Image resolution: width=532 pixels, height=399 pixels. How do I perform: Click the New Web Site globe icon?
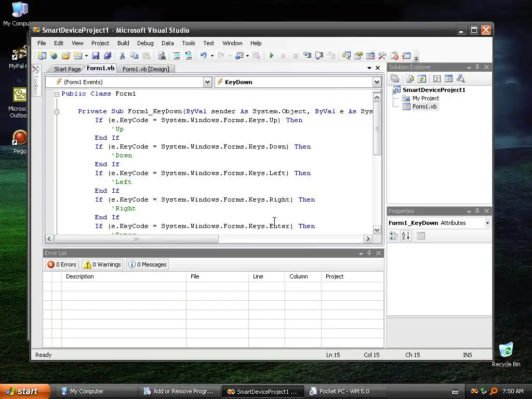54,56
